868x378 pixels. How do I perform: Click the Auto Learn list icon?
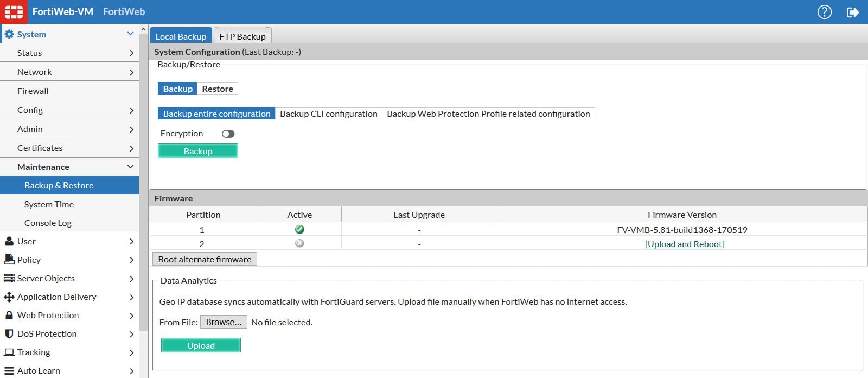click(9, 370)
